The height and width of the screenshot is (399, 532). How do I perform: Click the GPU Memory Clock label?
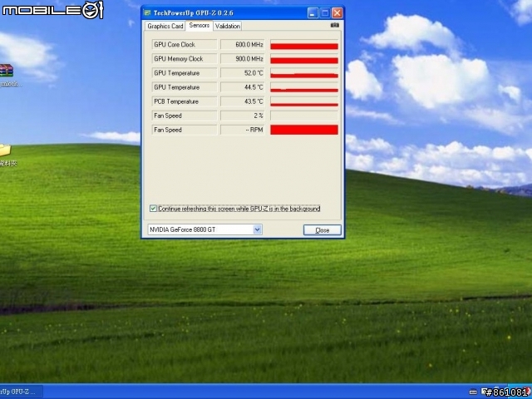pos(185,59)
